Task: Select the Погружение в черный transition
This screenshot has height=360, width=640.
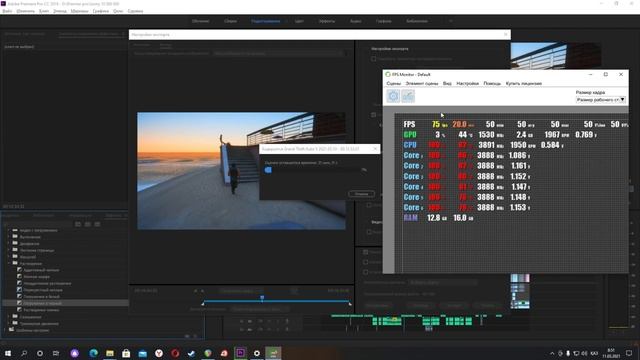Action: (x=42, y=303)
